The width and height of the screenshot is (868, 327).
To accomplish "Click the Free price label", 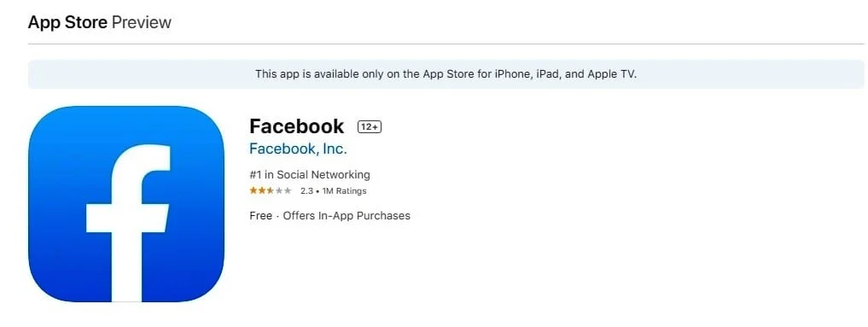I will pos(260,216).
